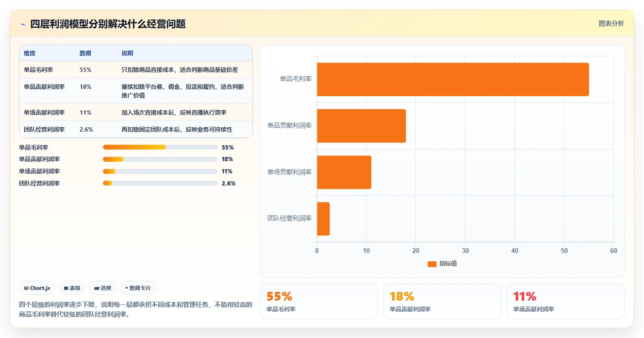The width and height of the screenshot is (644, 338).
Task: Click the 团队经营利润率 chart bar
Action: [x=323, y=219]
